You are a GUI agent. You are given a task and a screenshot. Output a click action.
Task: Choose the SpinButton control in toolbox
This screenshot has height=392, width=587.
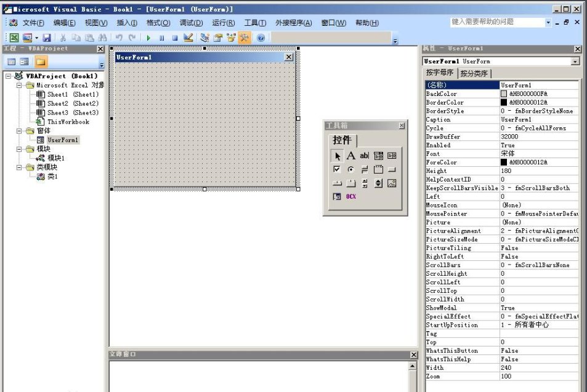378,183
